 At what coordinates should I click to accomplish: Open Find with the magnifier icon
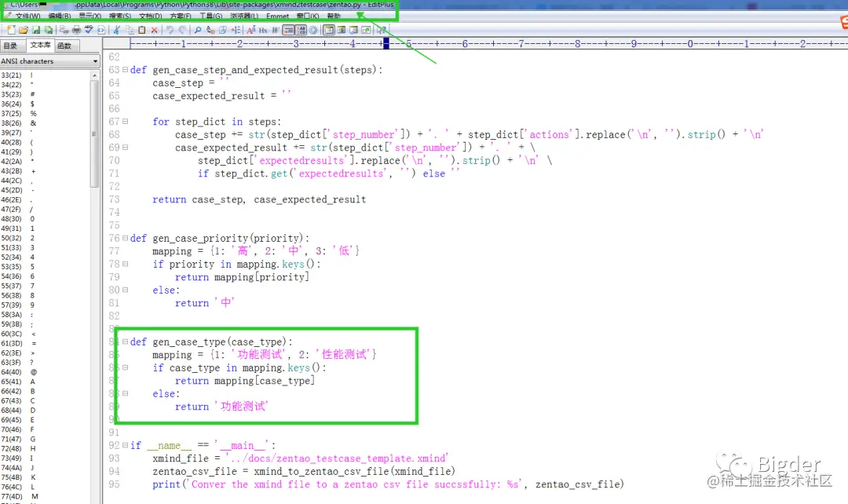click(x=198, y=31)
